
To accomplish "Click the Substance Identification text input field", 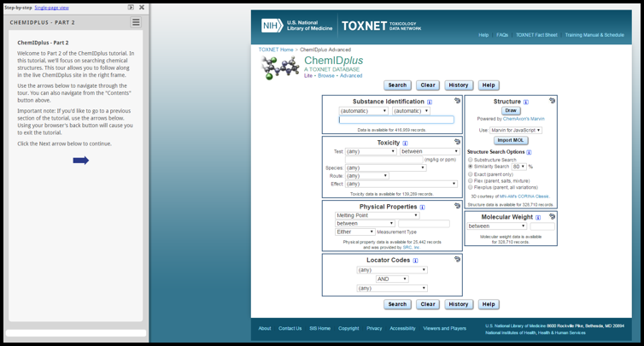I will coord(396,120).
